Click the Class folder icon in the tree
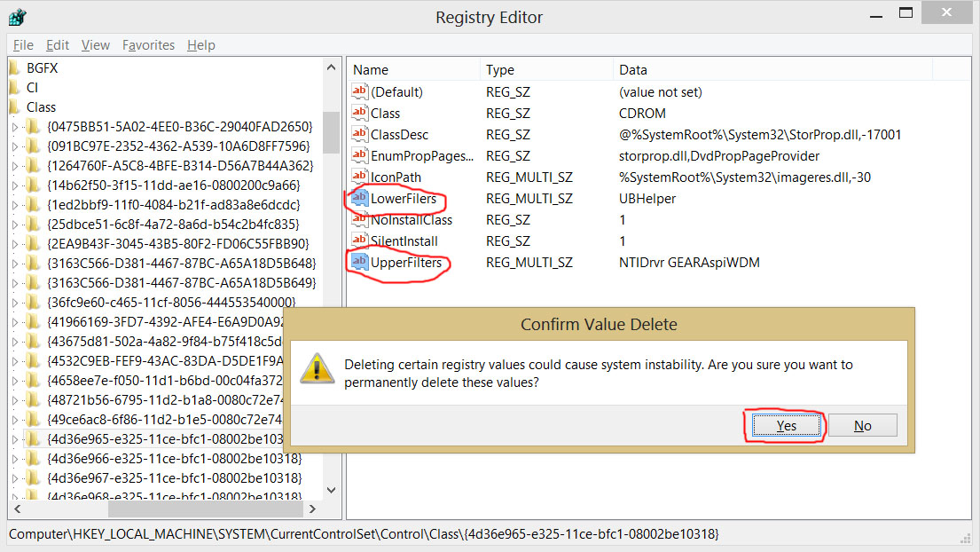 [x=16, y=106]
